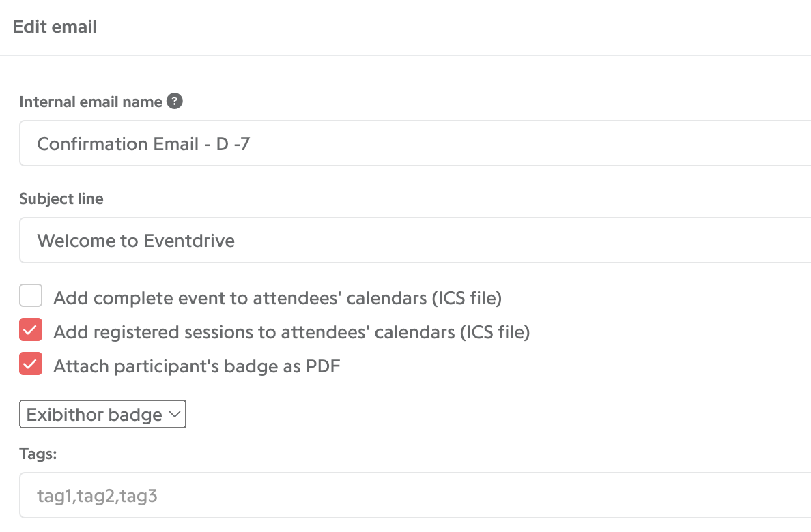This screenshot has width=811, height=532.
Task: Place cursor after Welcome to Eventdrive text
Action: pos(236,240)
